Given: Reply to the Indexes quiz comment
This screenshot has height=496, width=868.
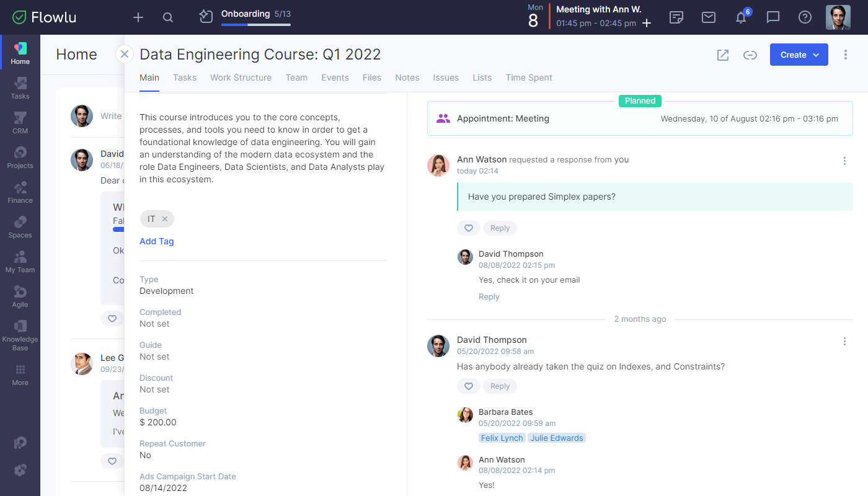Looking at the screenshot, I should pos(500,386).
